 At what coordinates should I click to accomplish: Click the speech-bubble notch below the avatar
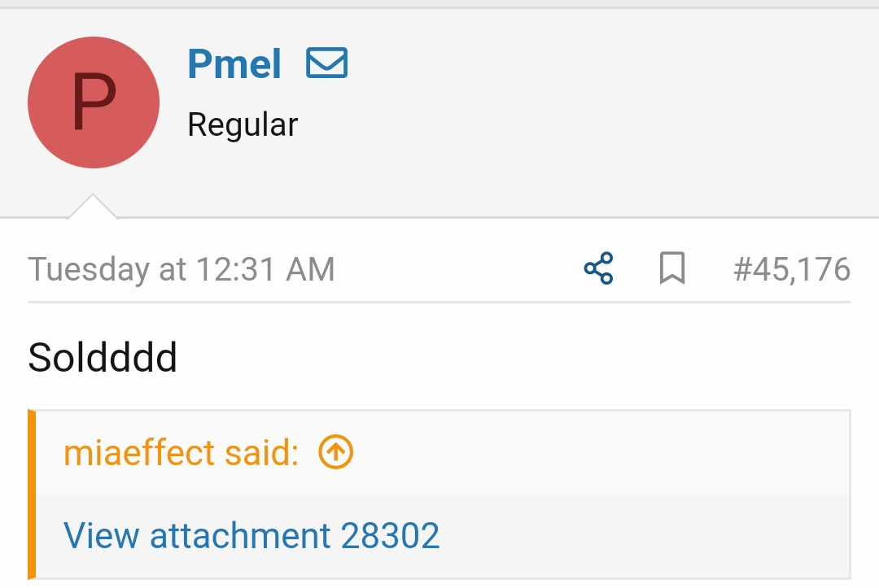click(92, 207)
